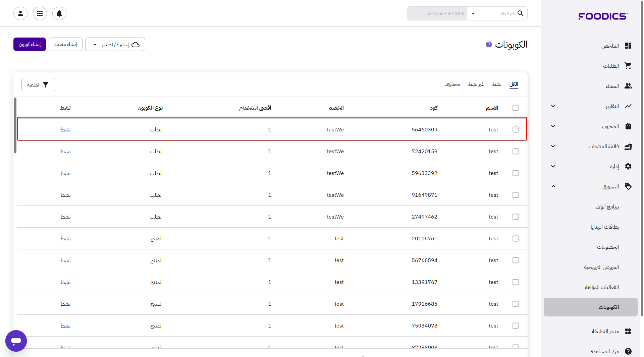Collapse the التسويق sidebar section
Screen dimensions: 644x357
[553, 187]
